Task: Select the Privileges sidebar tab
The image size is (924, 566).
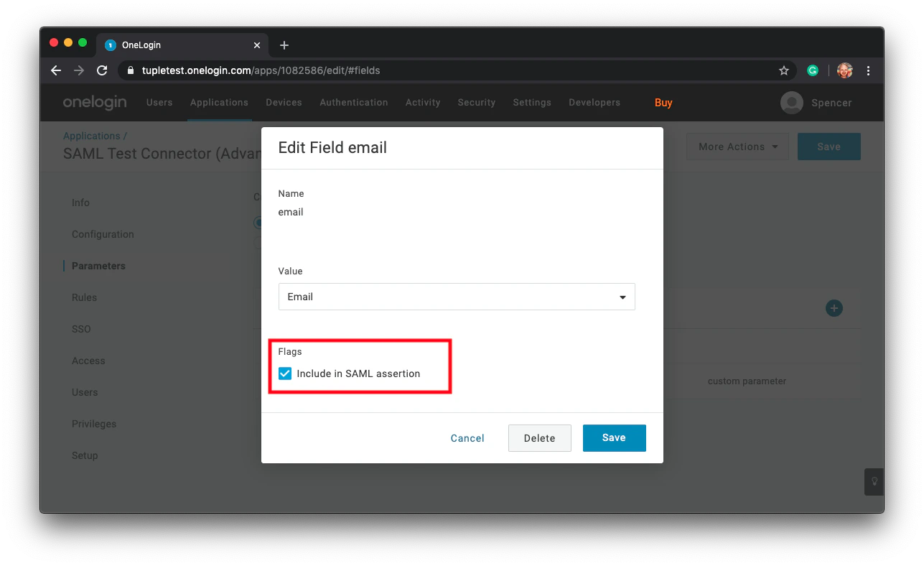Action: coord(94,424)
